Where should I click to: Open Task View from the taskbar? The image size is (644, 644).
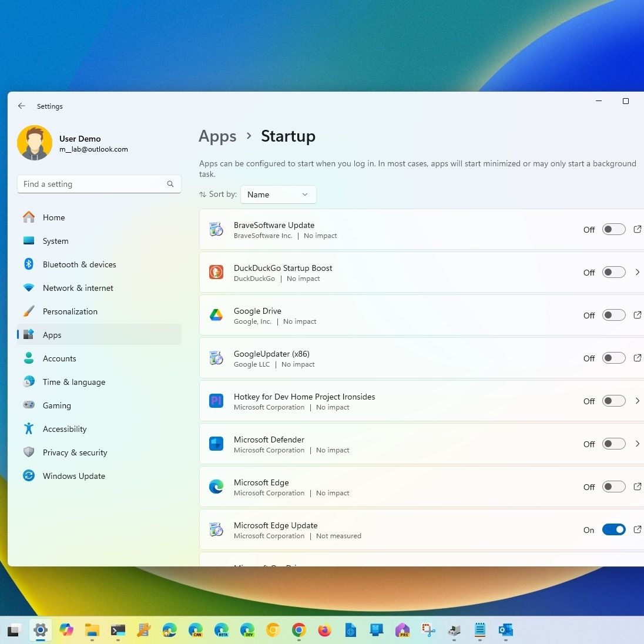tap(14, 630)
